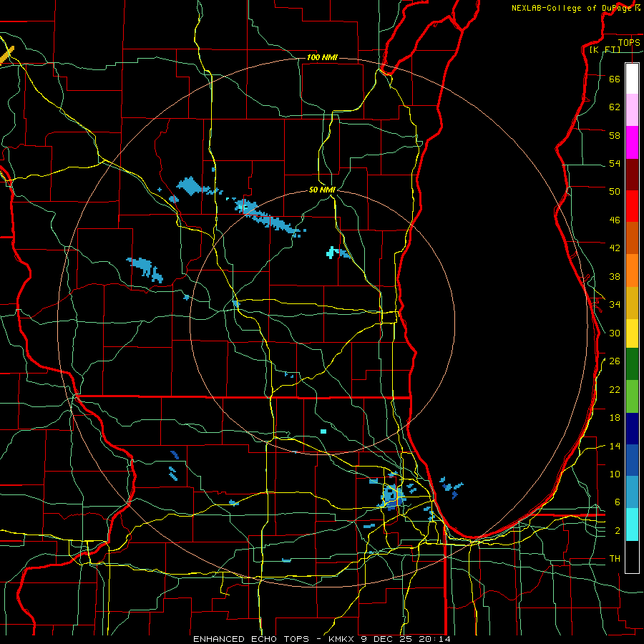Click the navy blue legend swatch
The image size is (644, 644).
[632, 429]
